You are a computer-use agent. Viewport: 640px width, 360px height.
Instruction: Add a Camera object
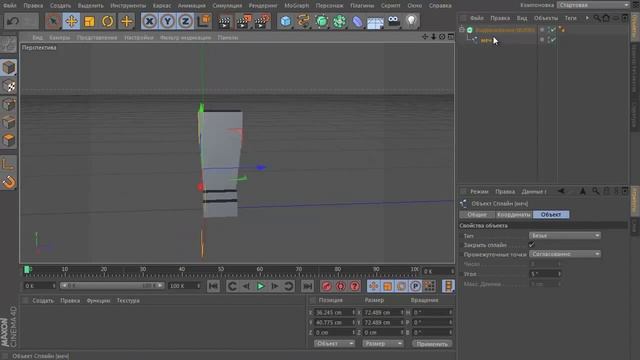[x=393, y=21]
